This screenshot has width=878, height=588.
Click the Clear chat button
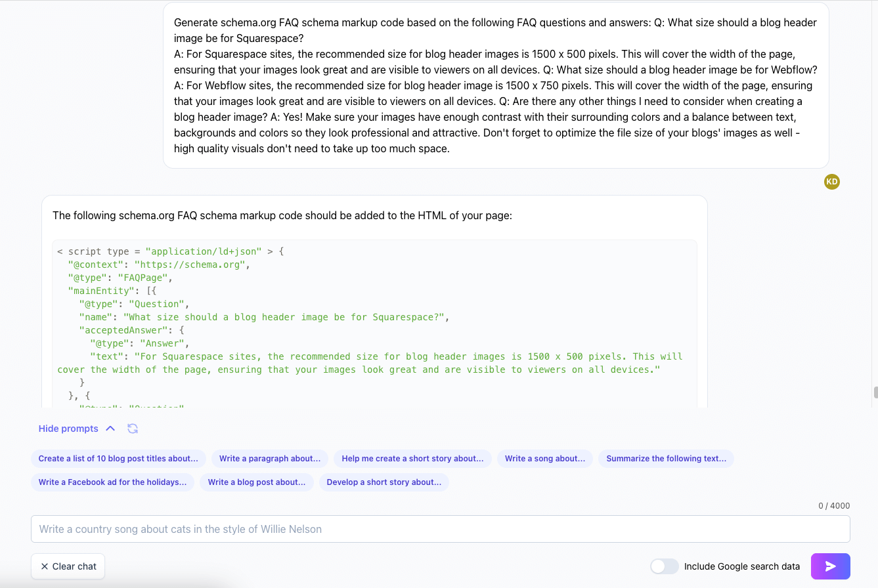[x=68, y=566]
